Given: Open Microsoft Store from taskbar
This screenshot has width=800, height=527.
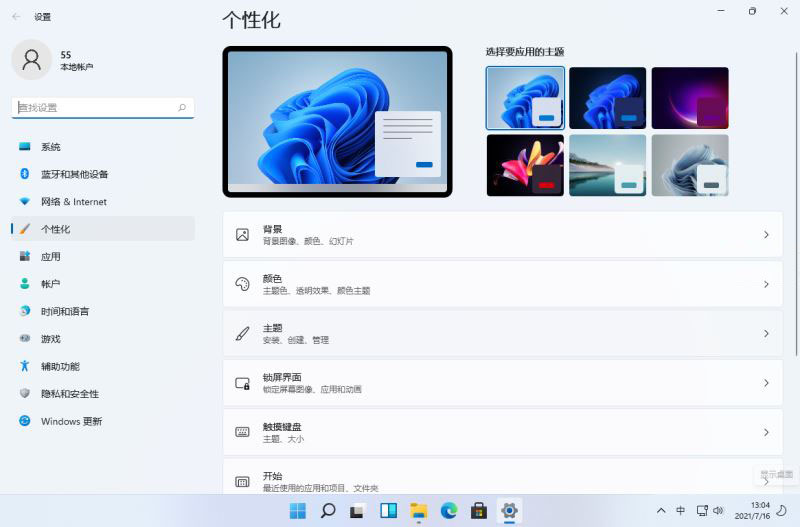Looking at the screenshot, I should point(479,510).
